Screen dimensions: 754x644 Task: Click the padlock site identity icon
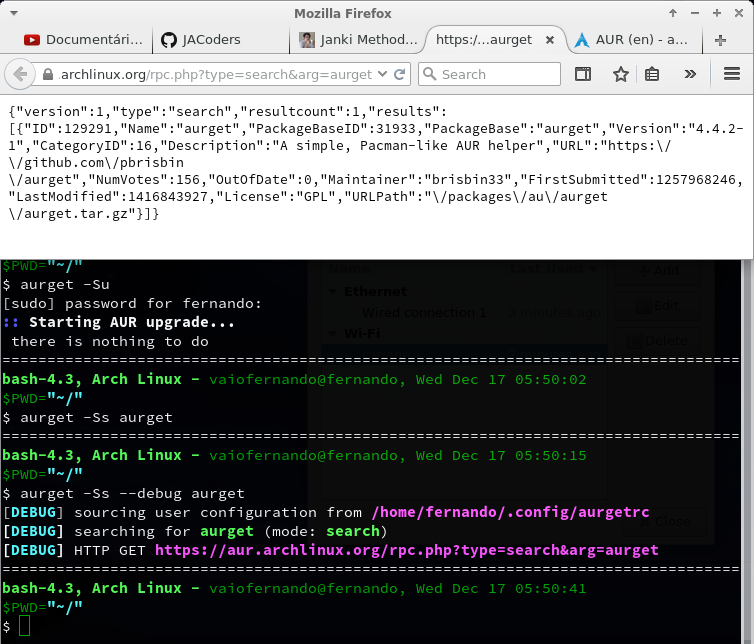48,75
